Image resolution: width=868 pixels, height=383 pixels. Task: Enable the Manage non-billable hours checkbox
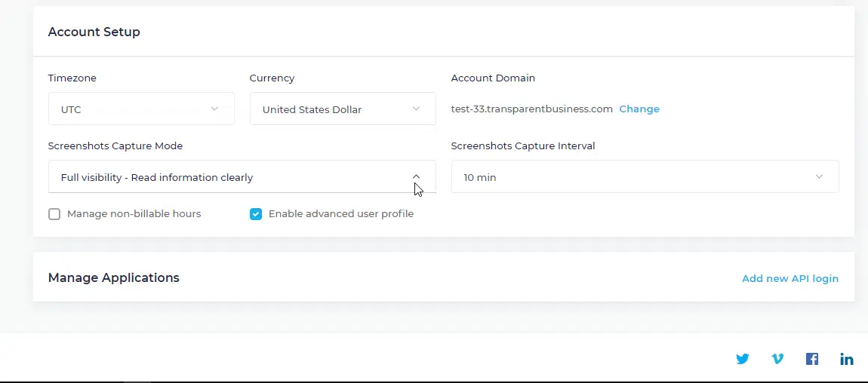(54, 214)
